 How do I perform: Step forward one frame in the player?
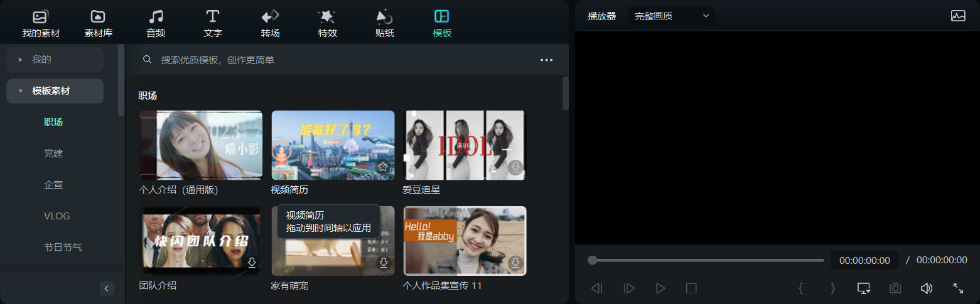(629, 288)
